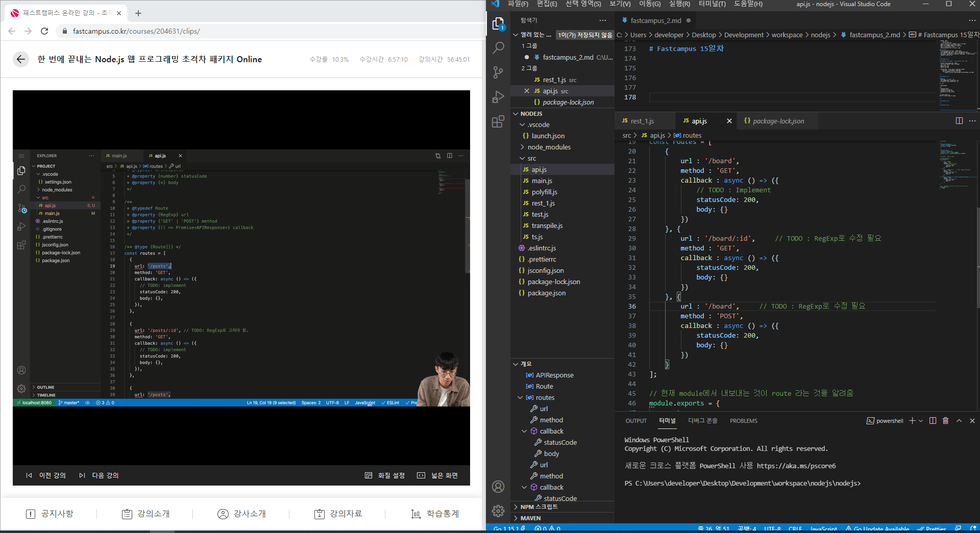Open VS Code Search view icon
The width and height of the screenshot is (980, 533).
pos(498,48)
